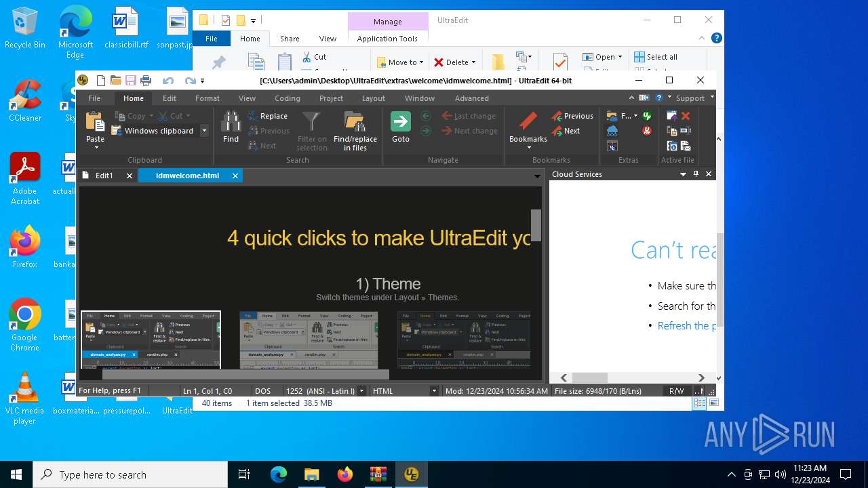Customize the quick access toolbar arrow

click(202, 81)
